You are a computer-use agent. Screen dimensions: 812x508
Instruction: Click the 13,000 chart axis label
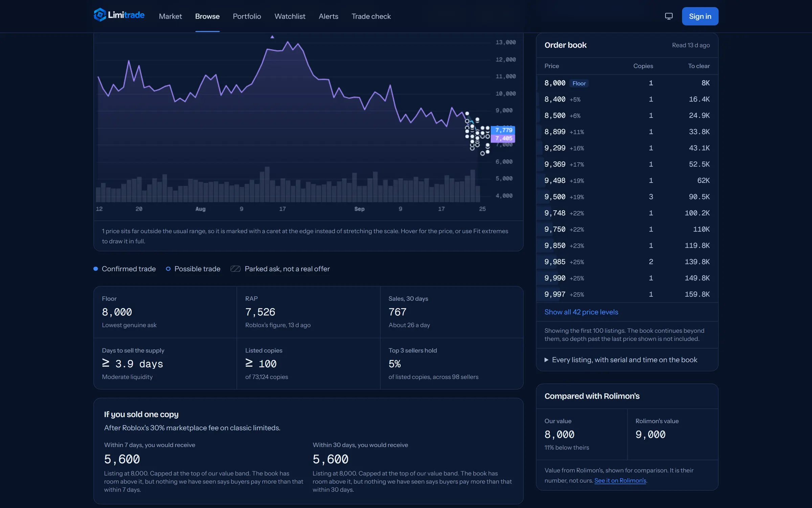tap(505, 42)
